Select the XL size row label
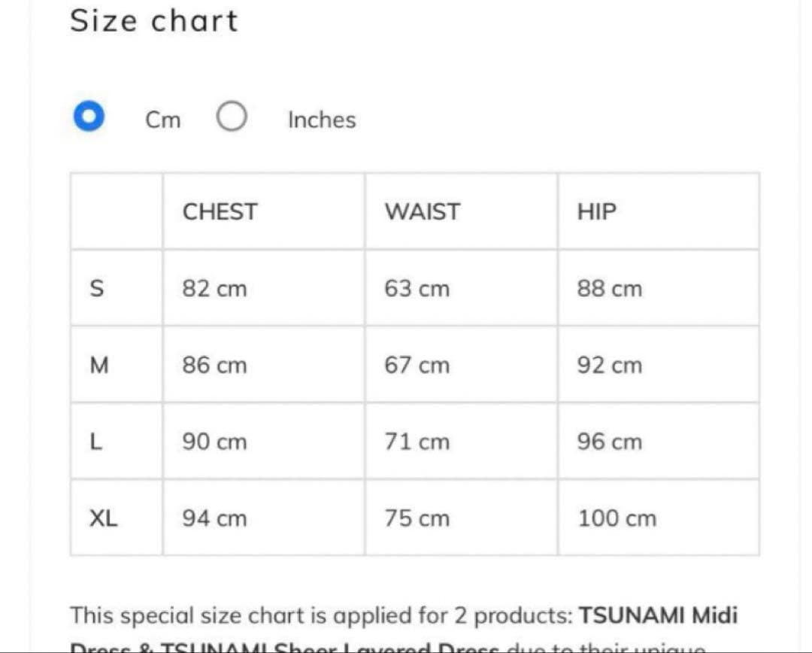 [103, 518]
